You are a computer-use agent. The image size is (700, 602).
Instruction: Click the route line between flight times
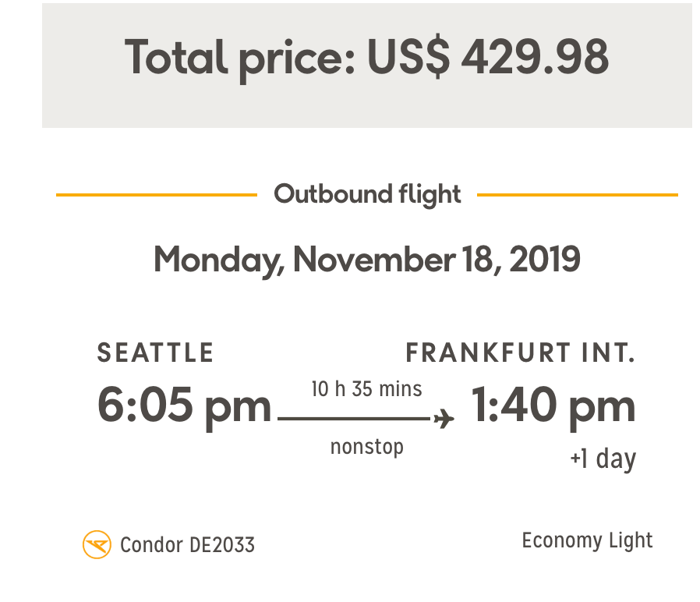355,419
